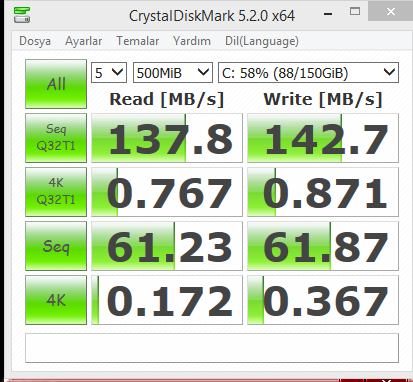
Task: Run the Seq test button
Action: coord(56,246)
